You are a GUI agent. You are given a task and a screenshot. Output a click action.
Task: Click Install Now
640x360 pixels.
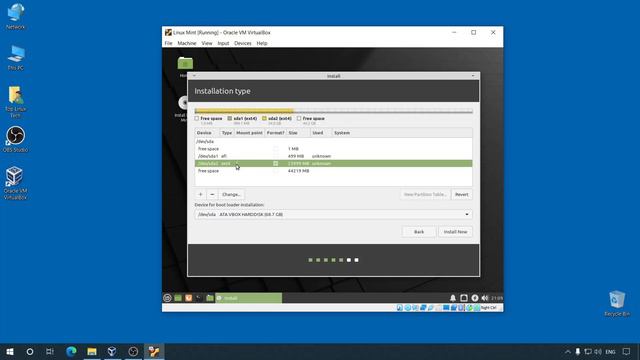coord(456,232)
